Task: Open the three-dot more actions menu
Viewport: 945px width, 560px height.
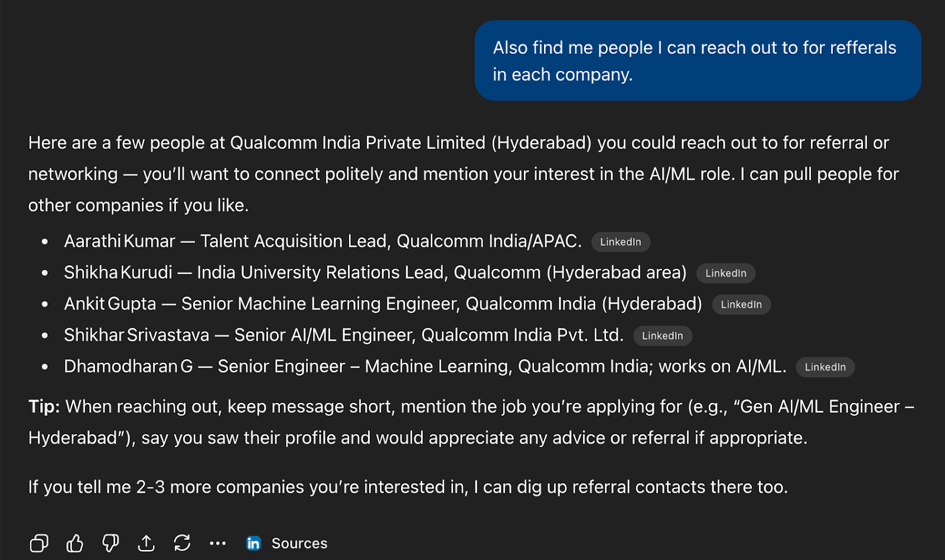Action: pyautogui.click(x=218, y=543)
